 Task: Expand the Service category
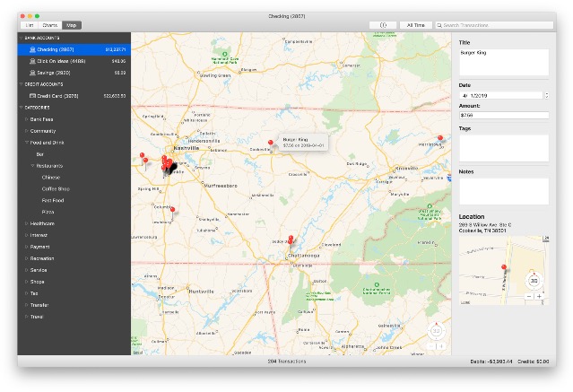(27, 270)
